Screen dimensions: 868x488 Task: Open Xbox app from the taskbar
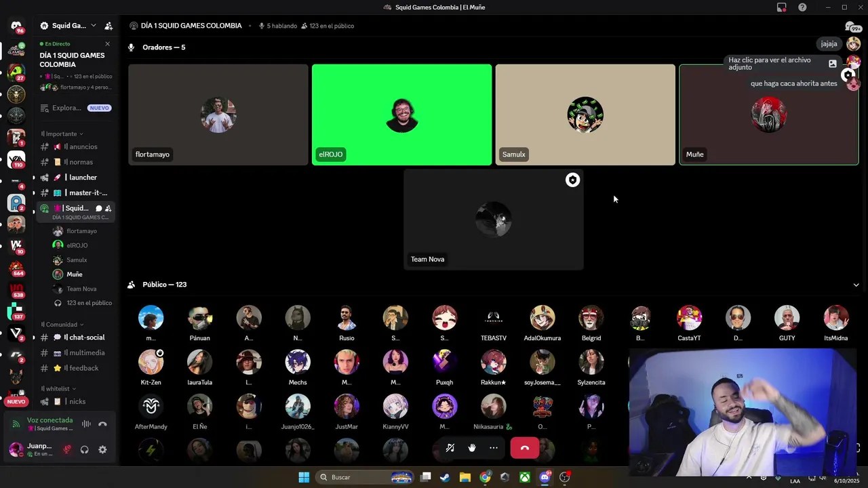pyautogui.click(x=525, y=477)
